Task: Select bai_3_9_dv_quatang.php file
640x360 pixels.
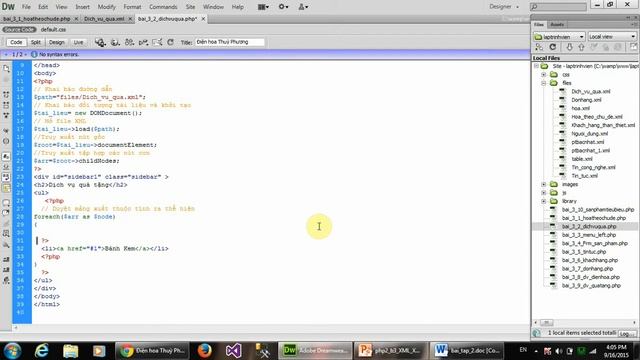Action: pyautogui.click(x=591, y=286)
